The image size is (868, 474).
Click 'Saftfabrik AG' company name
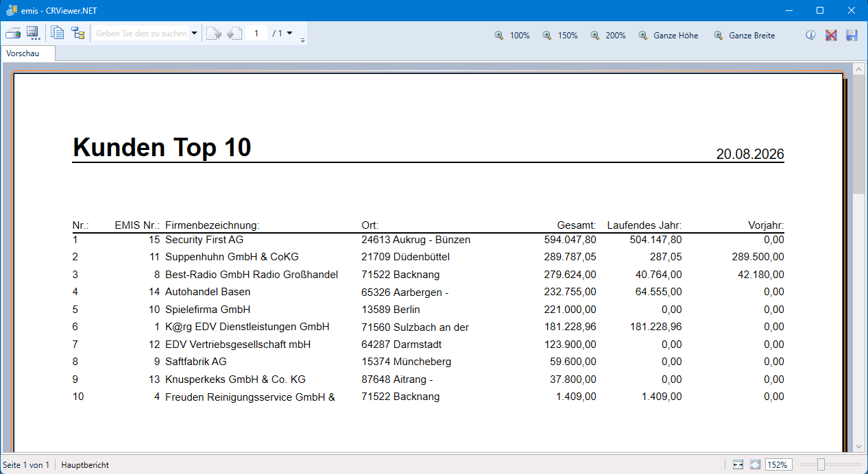pos(196,362)
